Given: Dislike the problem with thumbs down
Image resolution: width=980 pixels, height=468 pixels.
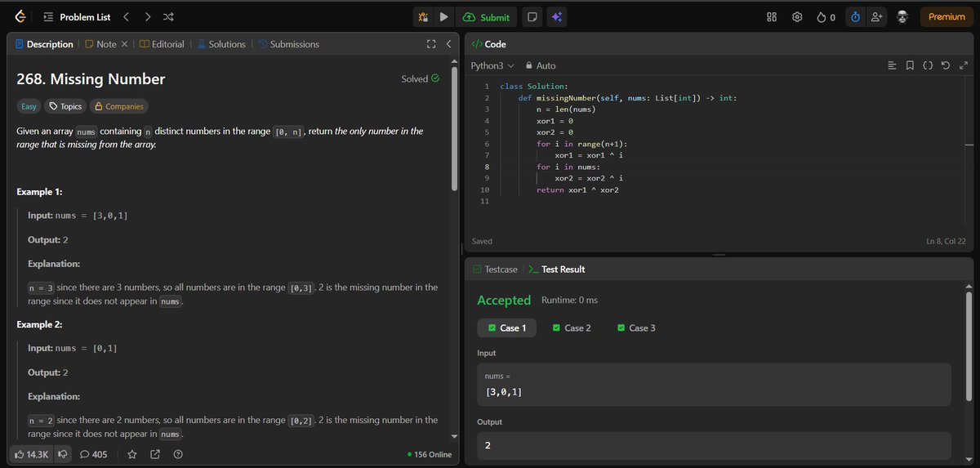Looking at the screenshot, I should pyautogui.click(x=62, y=454).
